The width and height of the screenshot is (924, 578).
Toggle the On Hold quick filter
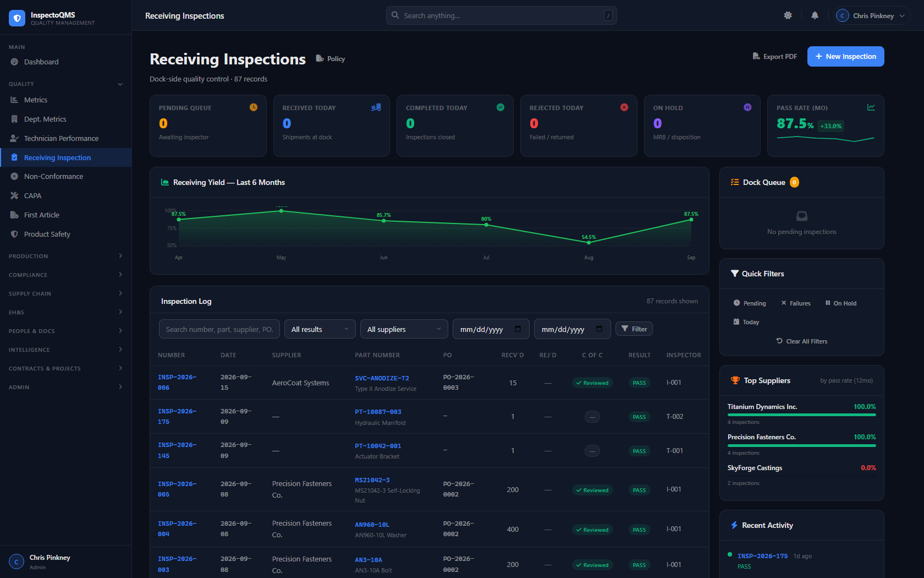[x=841, y=303]
